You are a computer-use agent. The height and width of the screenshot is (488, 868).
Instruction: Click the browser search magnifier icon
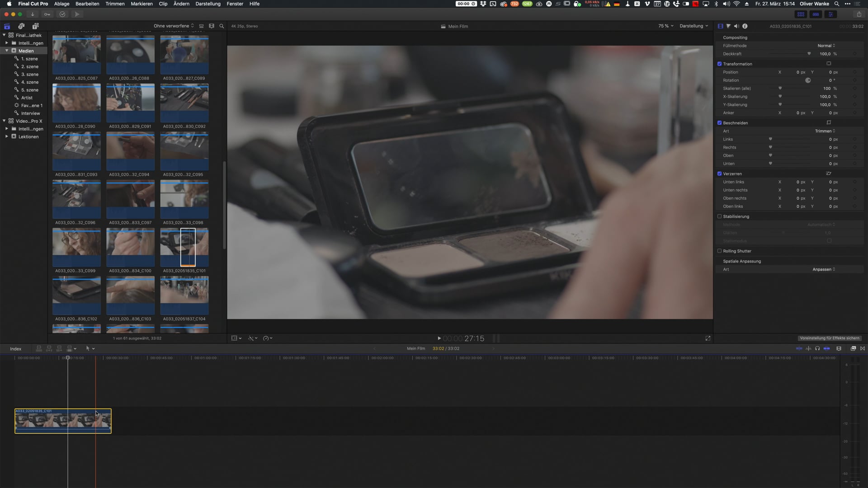(x=222, y=26)
